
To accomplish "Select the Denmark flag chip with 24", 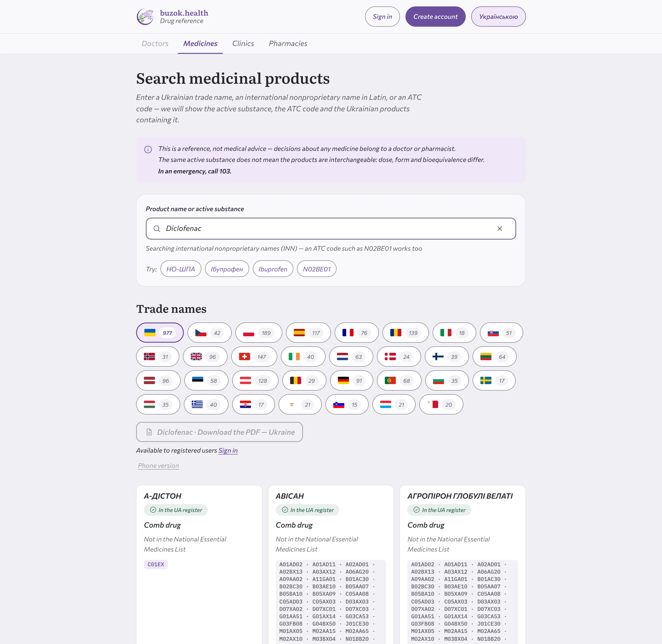I will (x=399, y=356).
